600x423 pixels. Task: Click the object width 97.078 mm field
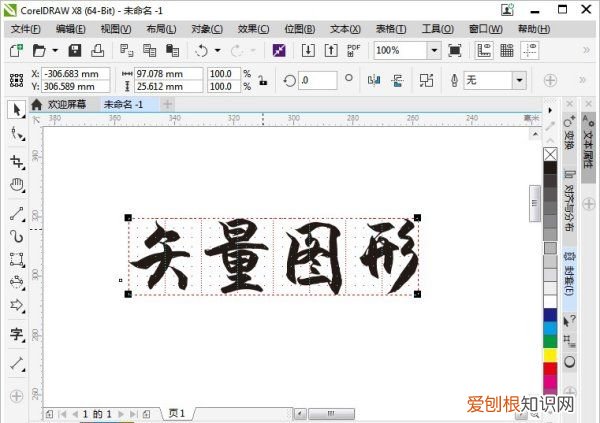coord(168,74)
